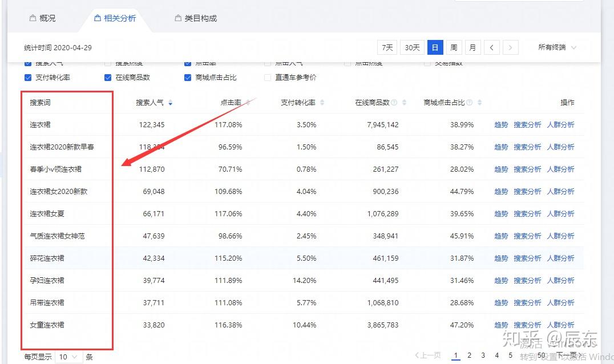Open 人群分析 for 连衣裙 row
The height and width of the screenshot is (364, 614).
(x=560, y=125)
